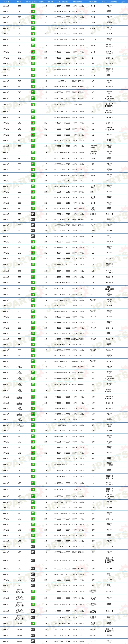This screenshot has width=128, height=644.
Task: Select the '195kW / 265KM' power cell
Action: click(78, 502)
